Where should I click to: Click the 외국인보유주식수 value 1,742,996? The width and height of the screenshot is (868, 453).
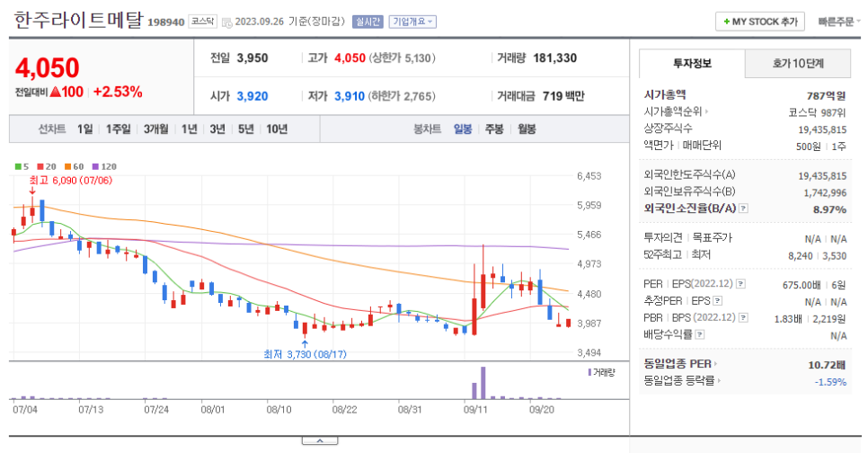[825, 192]
